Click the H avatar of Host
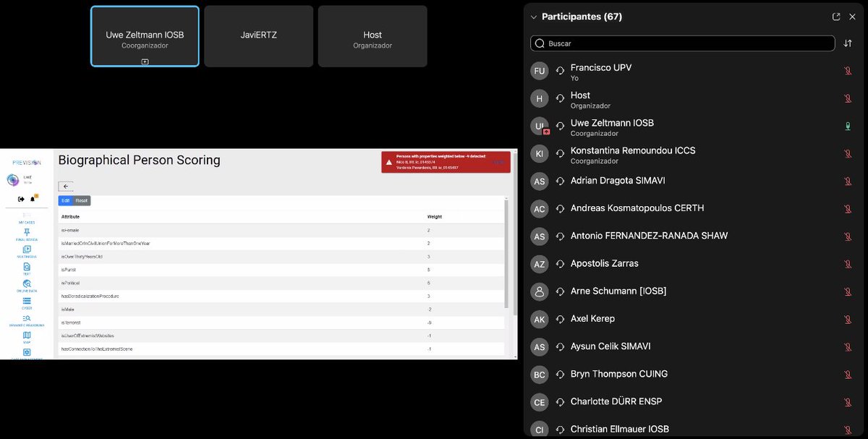The height and width of the screenshot is (439, 868). [x=539, y=98]
